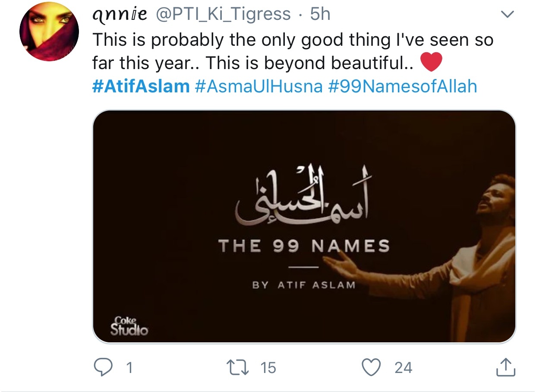Click the reply count number 1
This screenshot has width=536, height=392.
tap(129, 368)
